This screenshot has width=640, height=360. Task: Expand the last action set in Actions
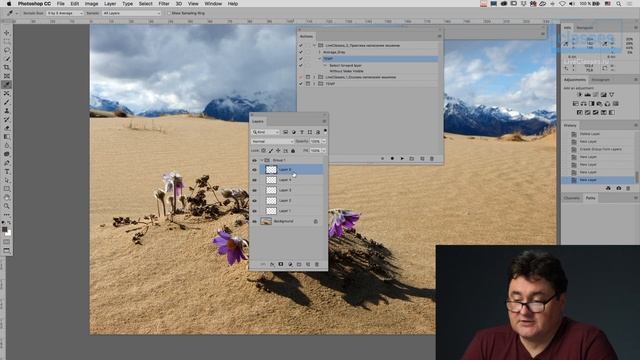tap(314, 84)
